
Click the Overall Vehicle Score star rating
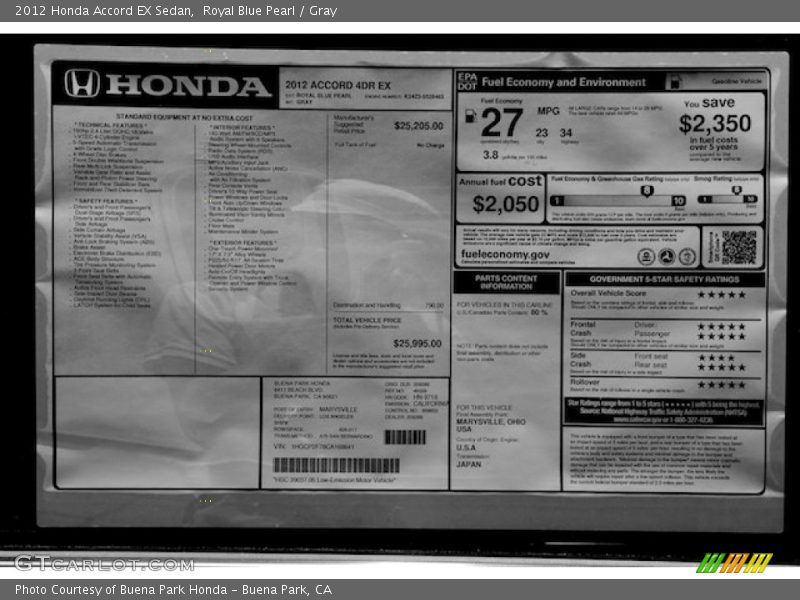pyautogui.click(x=720, y=295)
